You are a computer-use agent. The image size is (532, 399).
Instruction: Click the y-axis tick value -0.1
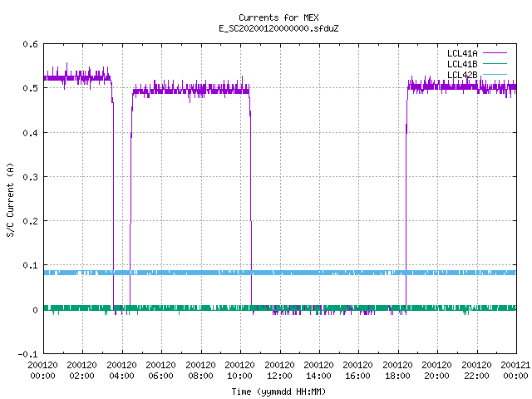[x=27, y=354]
